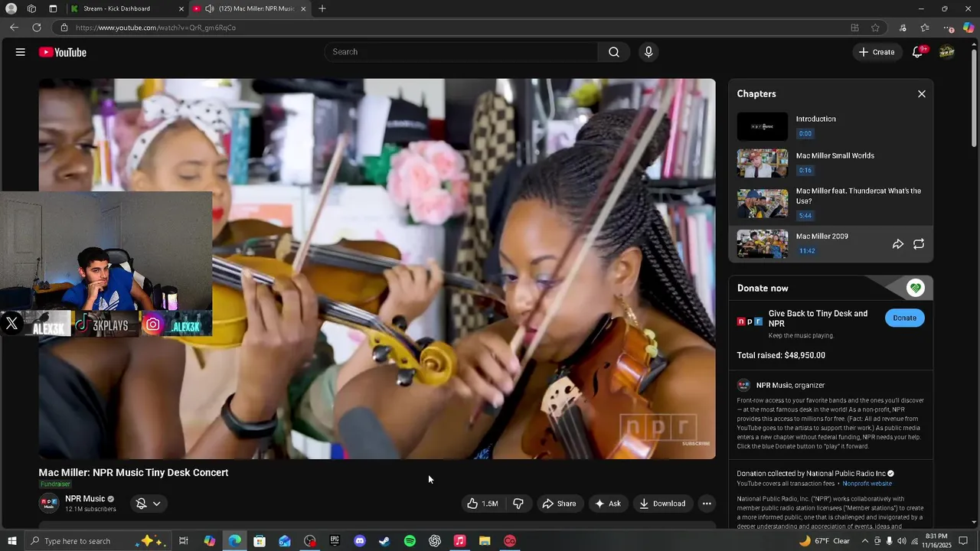Open notification bell dropdown for NPR Music
This screenshot has height=551, width=980.
pos(148,504)
